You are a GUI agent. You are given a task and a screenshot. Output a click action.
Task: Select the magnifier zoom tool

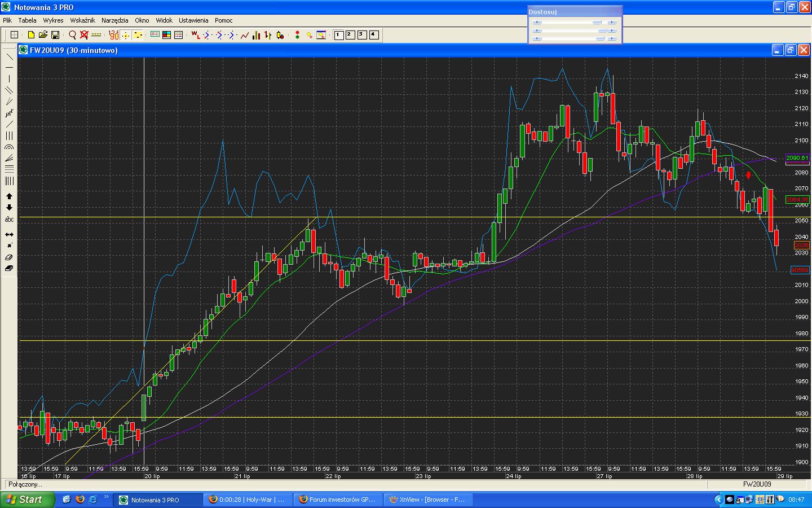(72, 35)
